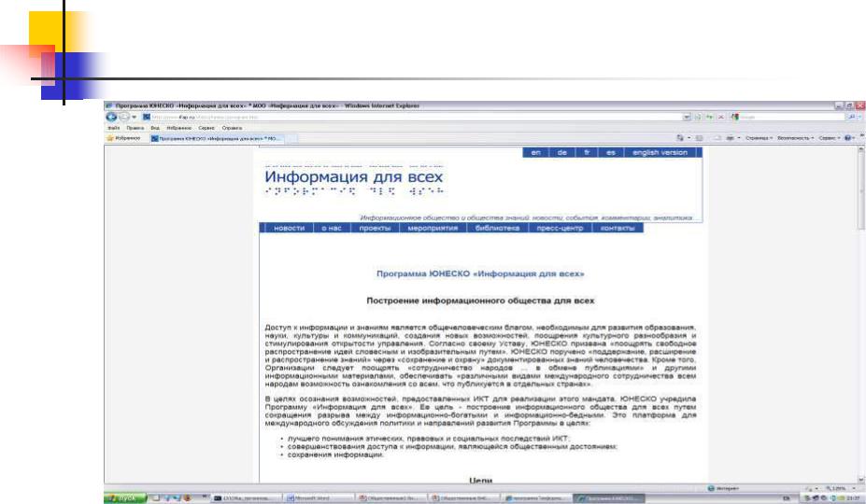
Task: Open the address bar history dropdown
Action: (x=687, y=117)
